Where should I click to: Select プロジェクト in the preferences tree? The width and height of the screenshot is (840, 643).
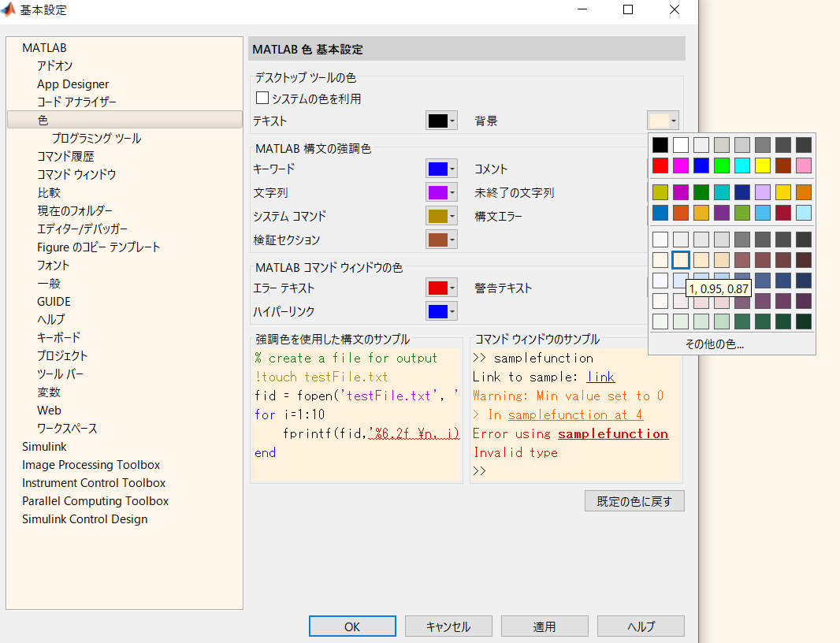point(62,356)
